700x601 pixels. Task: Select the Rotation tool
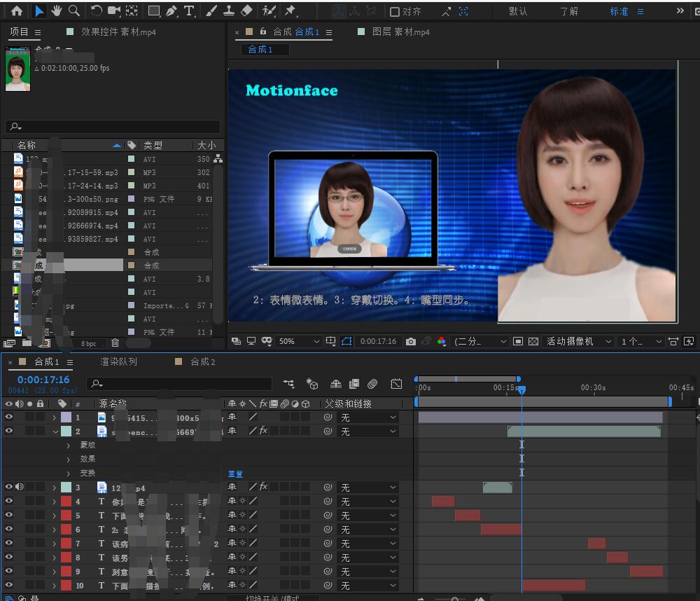coord(96,11)
